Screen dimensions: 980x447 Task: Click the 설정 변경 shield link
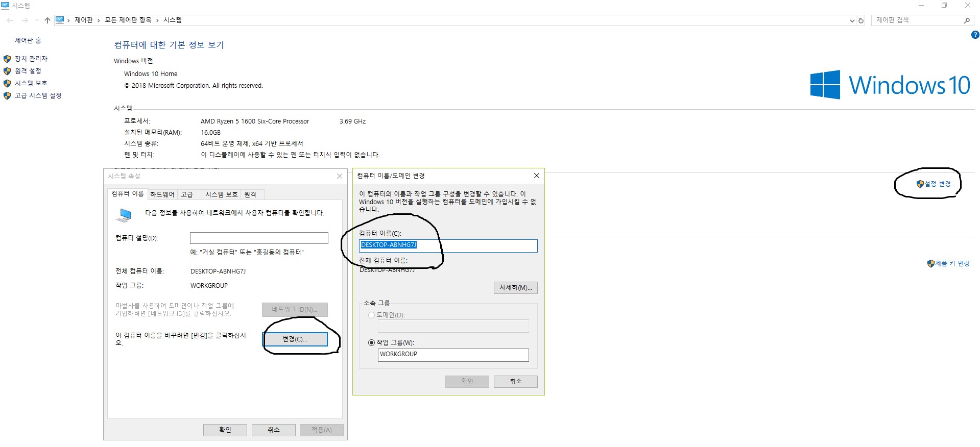[937, 184]
